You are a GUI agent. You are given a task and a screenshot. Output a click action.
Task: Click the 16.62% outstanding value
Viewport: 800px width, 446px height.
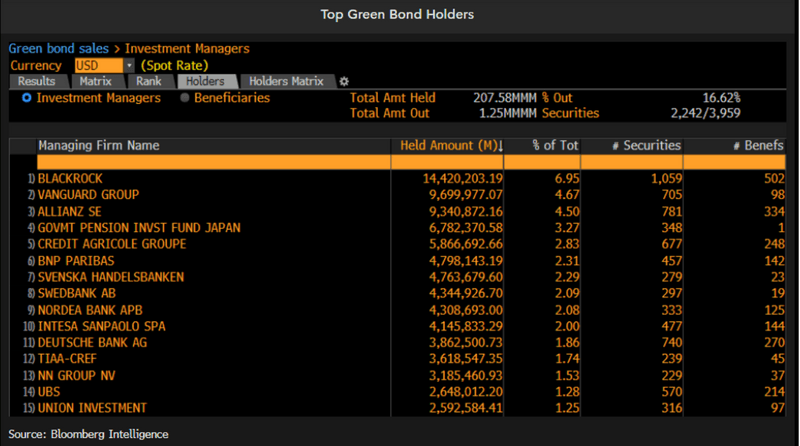[721, 97]
